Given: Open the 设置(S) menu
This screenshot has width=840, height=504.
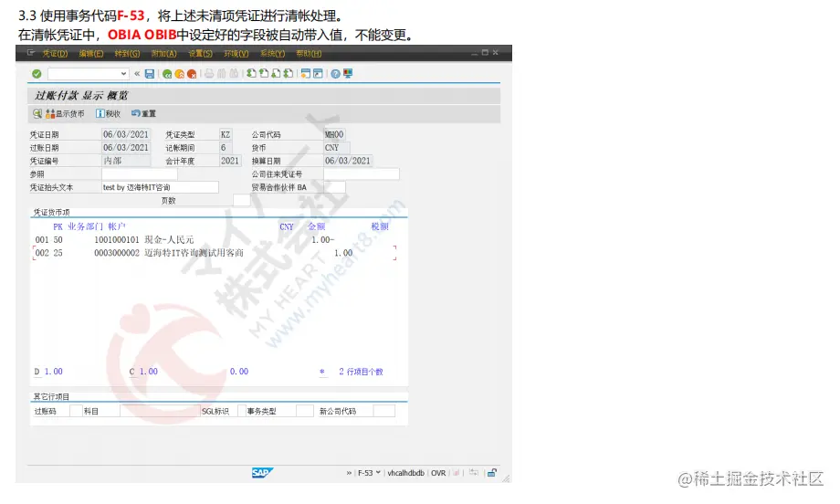Looking at the screenshot, I should (x=200, y=54).
